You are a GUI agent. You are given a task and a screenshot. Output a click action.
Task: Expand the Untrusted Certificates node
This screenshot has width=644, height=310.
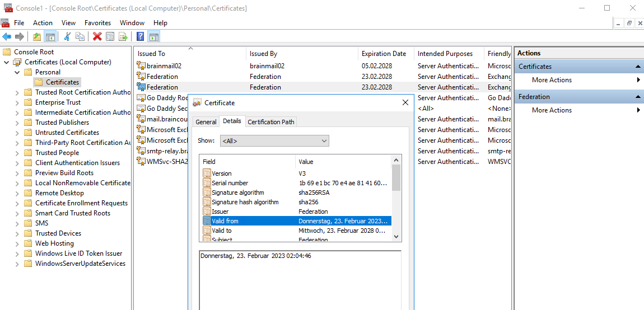tap(17, 133)
